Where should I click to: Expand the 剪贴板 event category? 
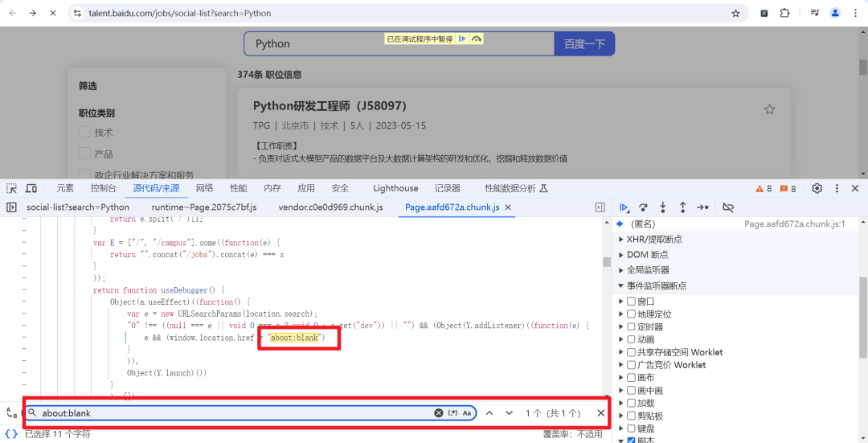tap(620, 416)
